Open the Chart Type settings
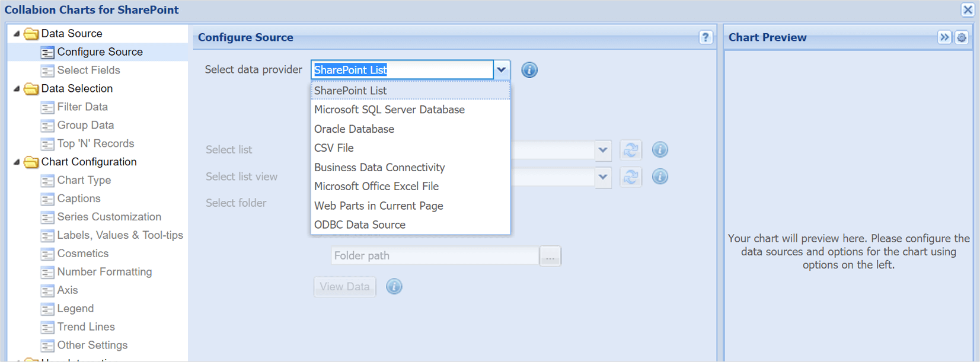Image resolution: width=980 pixels, height=362 pixels. click(84, 181)
